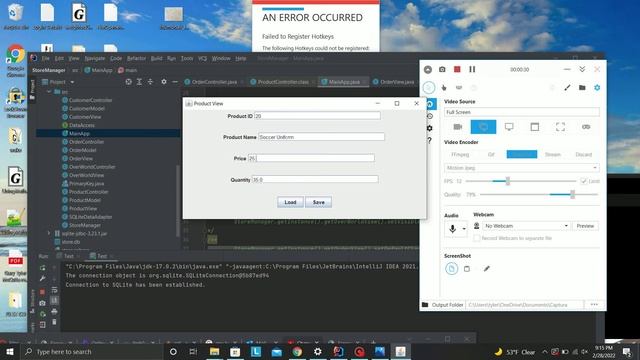Screen dimensions: 640x360
Task: Open the Captura help question mark
Action: pyautogui.click(x=430, y=140)
